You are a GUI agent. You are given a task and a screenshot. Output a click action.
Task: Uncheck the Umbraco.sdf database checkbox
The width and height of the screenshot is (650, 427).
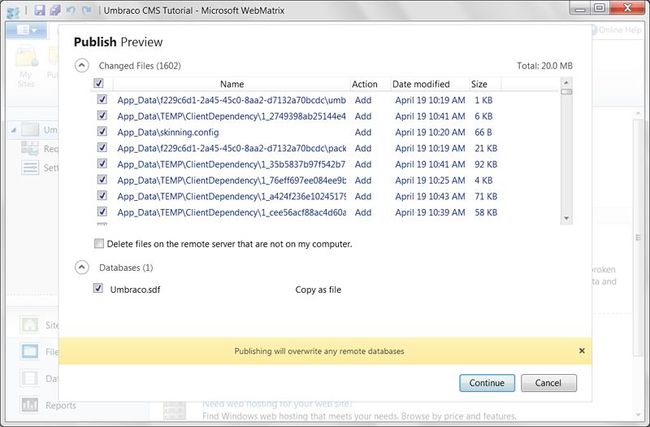point(98,289)
